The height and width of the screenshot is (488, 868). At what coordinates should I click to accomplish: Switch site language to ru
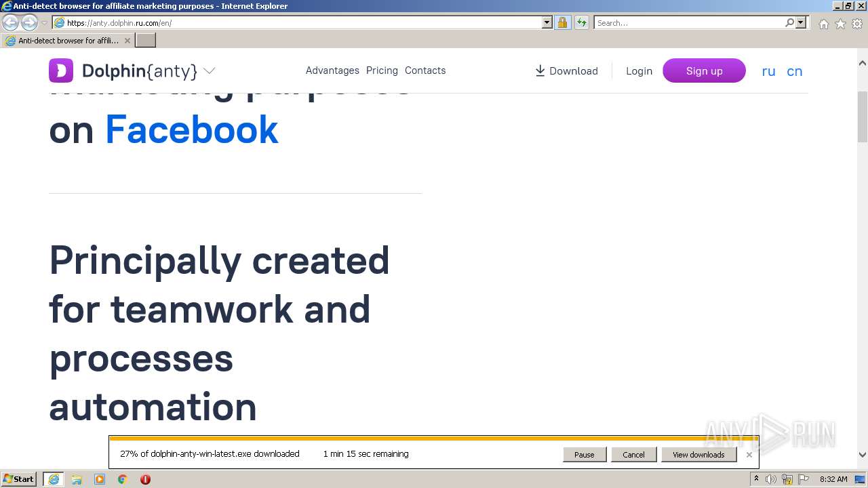pyautogui.click(x=768, y=71)
